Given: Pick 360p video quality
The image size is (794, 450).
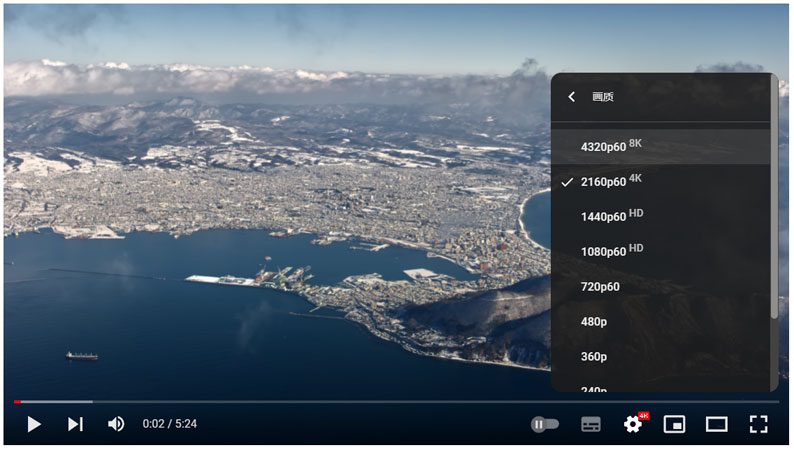Looking at the screenshot, I should [x=594, y=356].
